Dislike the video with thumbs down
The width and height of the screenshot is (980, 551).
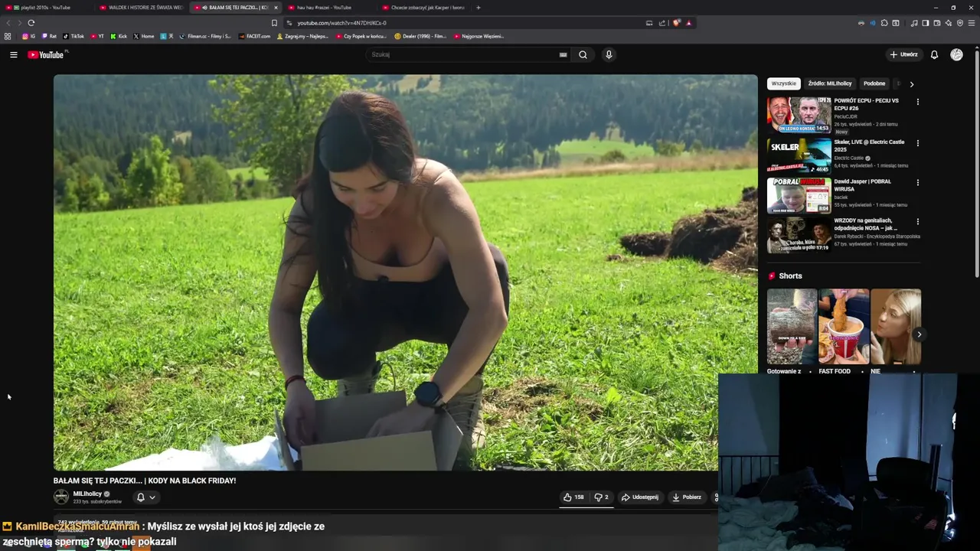coord(602,497)
